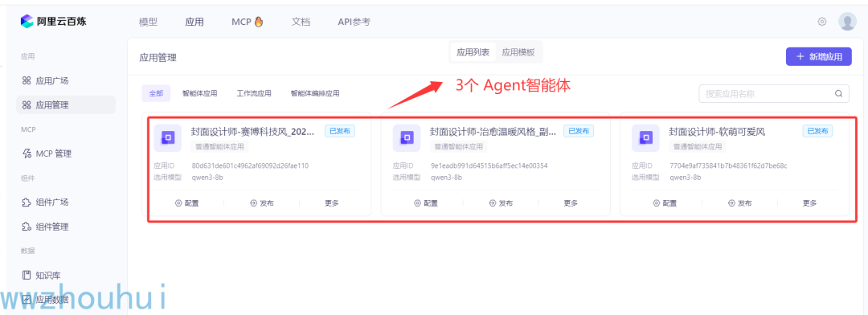Click 已发布 badge on 治愈温暖风格 card
The width and height of the screenshot is (868, 315).
coord(579,131)
